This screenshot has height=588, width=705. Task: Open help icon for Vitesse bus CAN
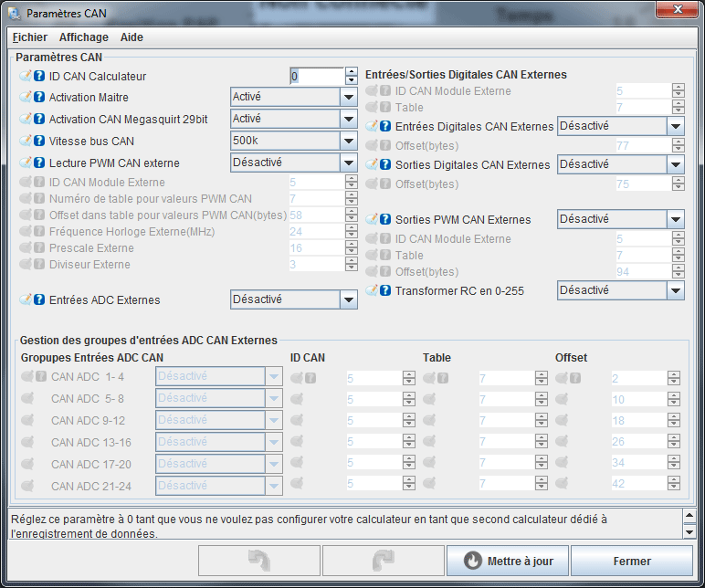(x=39, y=142)
